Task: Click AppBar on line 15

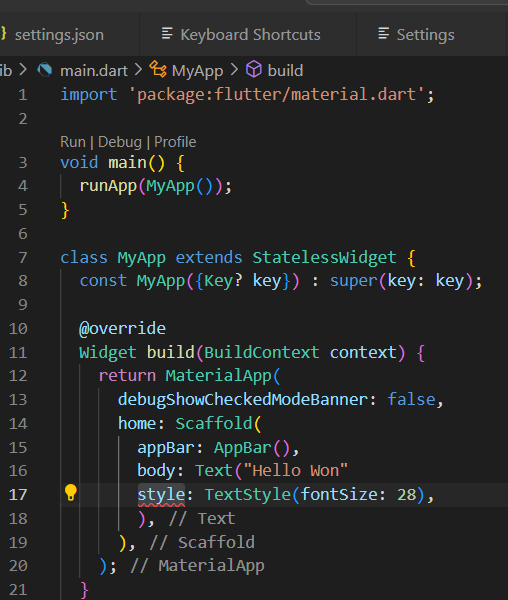Action: [x=243, y=448]
